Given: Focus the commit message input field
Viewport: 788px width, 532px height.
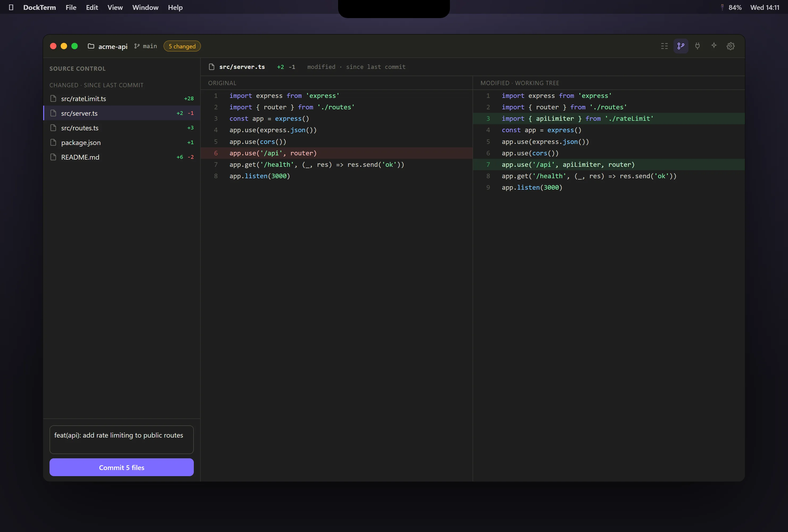Looking at the screenshot, I should tap(122, 439).
